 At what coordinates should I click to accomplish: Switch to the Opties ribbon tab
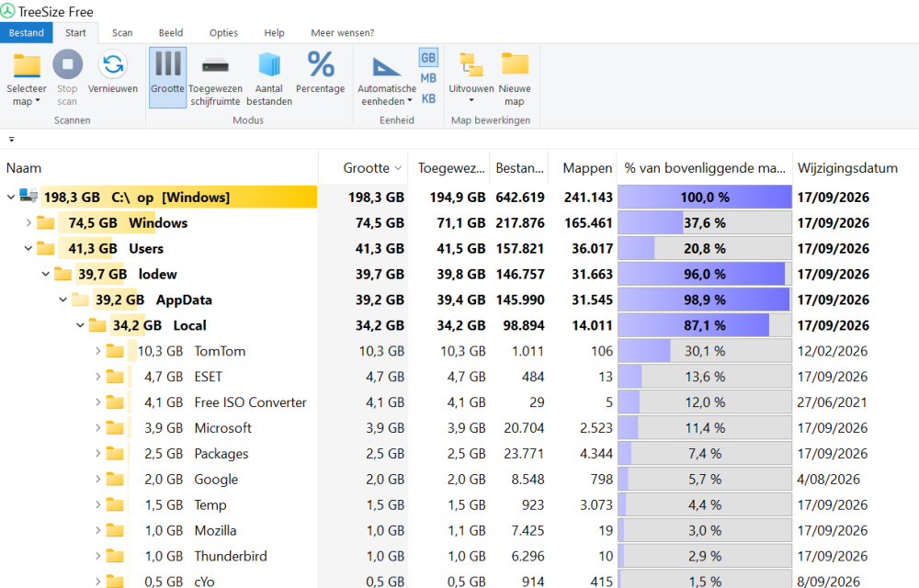click(x=224, y=33)
